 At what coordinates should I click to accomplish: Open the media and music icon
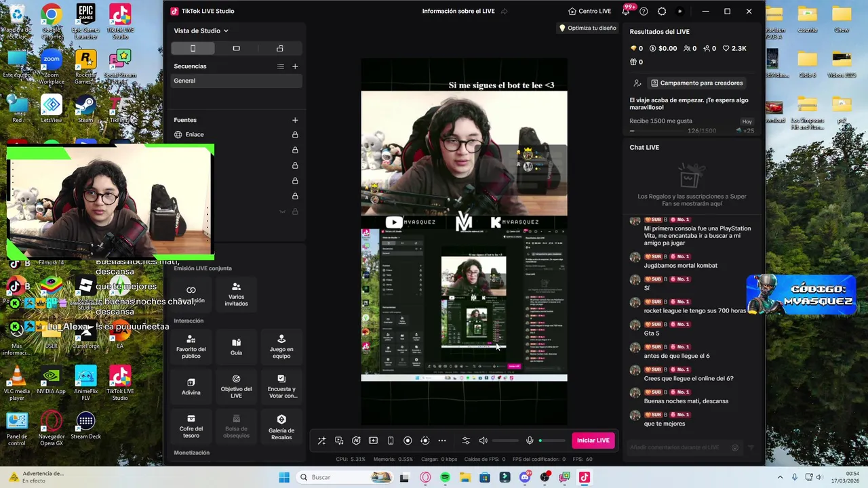click(339, 441)
